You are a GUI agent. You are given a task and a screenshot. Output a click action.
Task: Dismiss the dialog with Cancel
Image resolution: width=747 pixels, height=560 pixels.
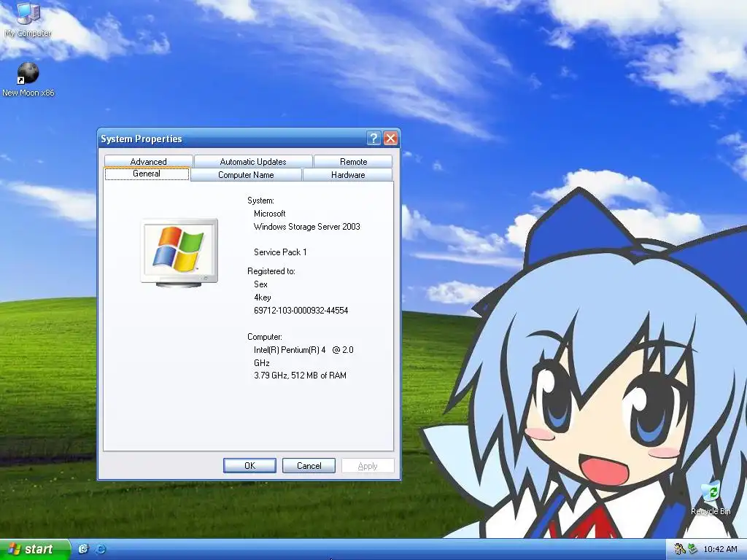point(309,466)
